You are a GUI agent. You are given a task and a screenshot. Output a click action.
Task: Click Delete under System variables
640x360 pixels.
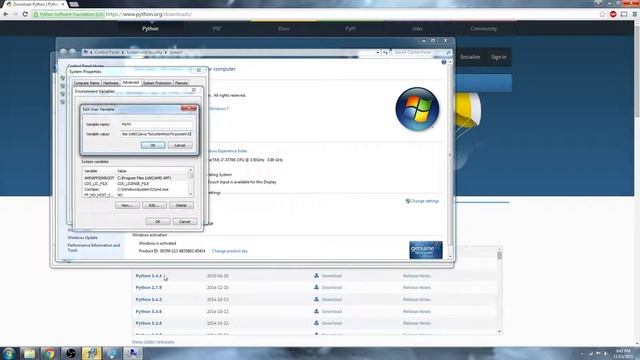181,205
